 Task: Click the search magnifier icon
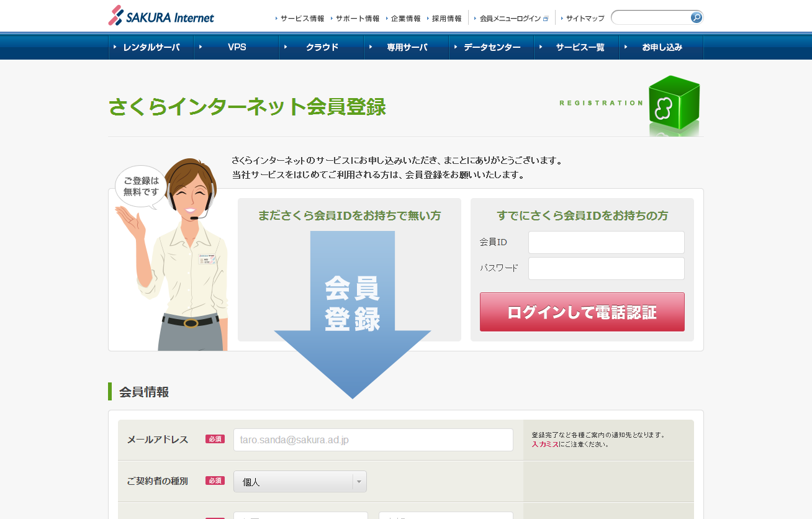point(697,17)
